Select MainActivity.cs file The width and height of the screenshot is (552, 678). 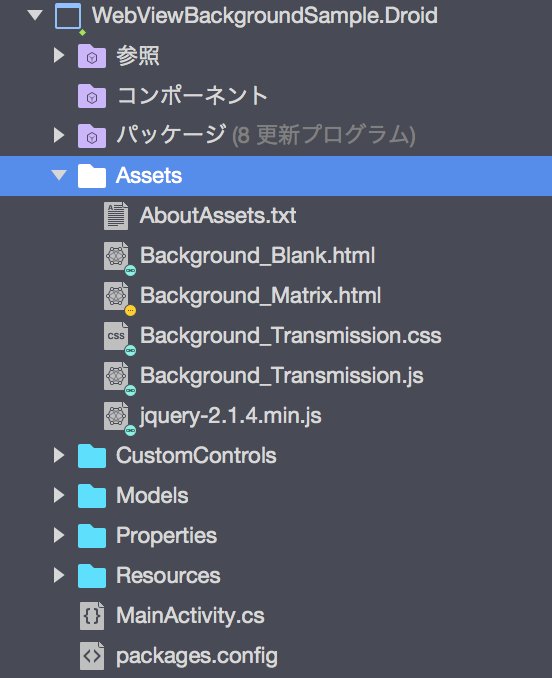click(x=190, y=616)
